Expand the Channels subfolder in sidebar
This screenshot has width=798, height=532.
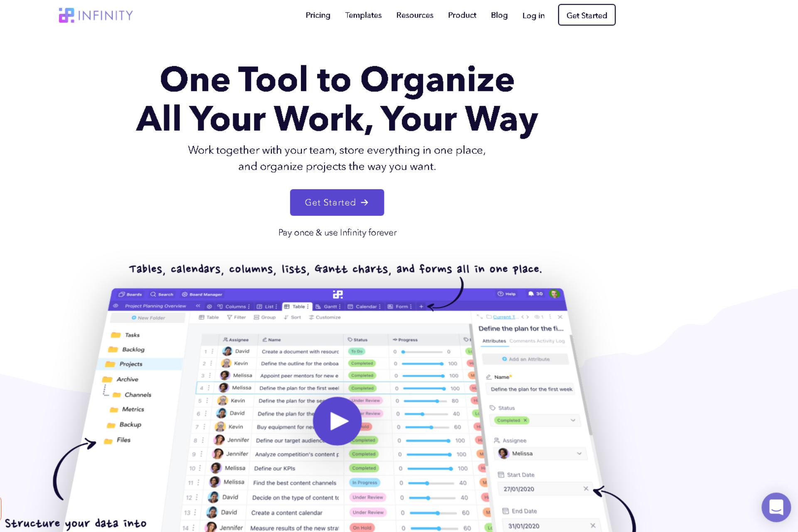tap(116, 394)
